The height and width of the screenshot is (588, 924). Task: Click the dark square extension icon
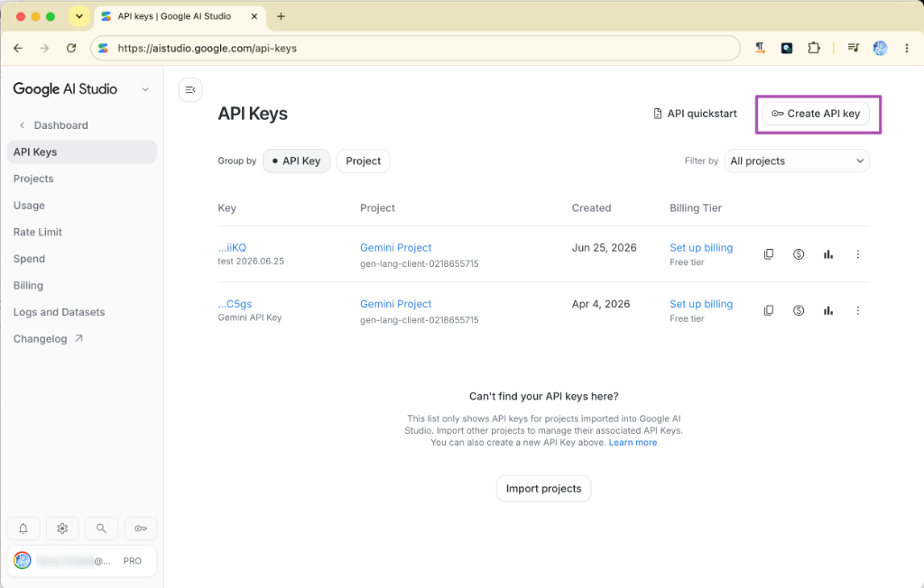tap(787, 49)
